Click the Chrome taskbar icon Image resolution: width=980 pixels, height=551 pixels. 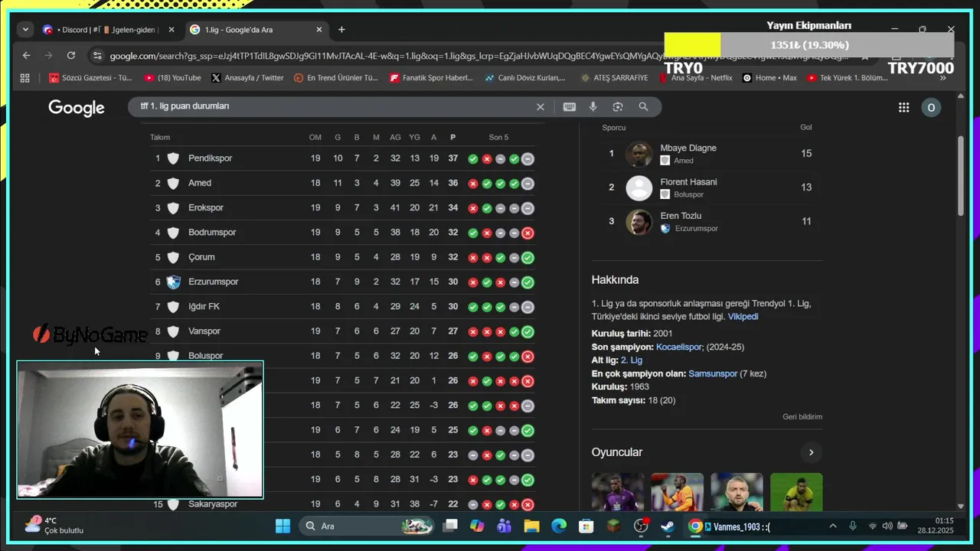click(x=695, y=526)
